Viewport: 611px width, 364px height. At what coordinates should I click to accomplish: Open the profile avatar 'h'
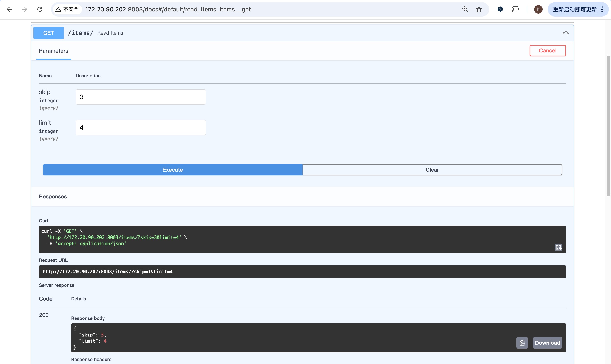tap(538, 9)
